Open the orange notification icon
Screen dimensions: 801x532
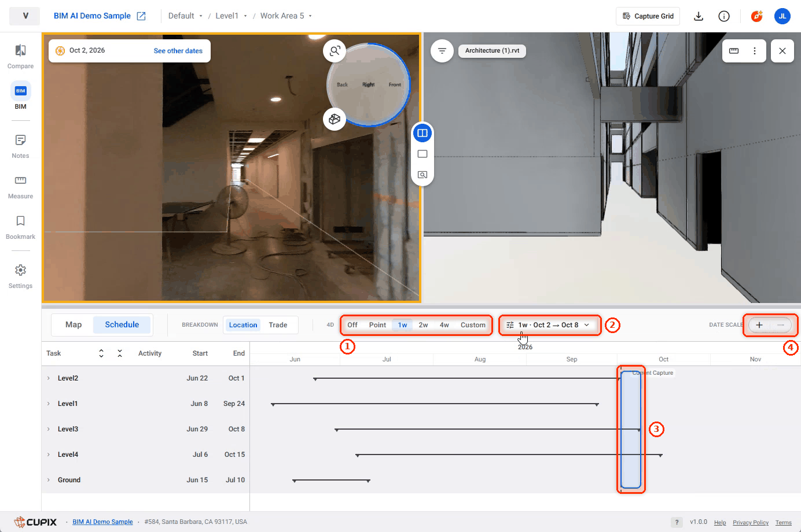pos(757,16)
